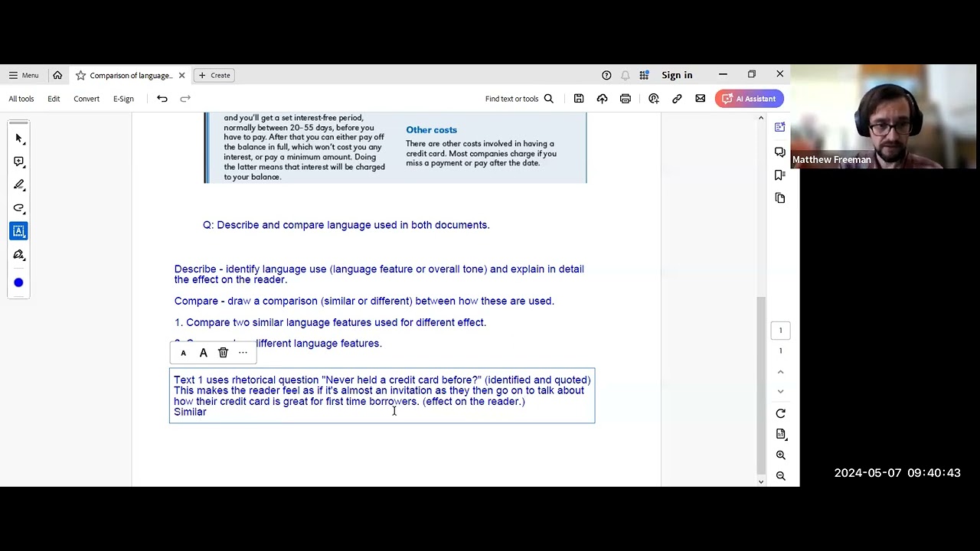Open the blue color picker swatch
This screenshot has height=551, width=980.
(x=18, y=282)
